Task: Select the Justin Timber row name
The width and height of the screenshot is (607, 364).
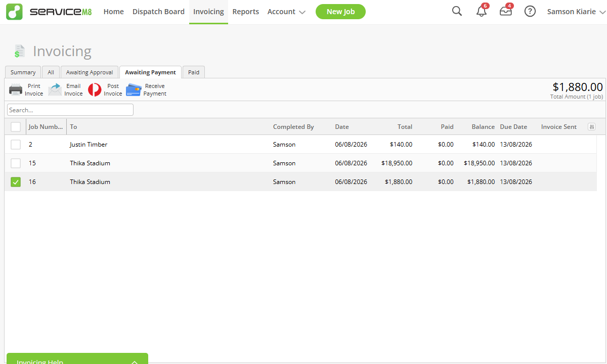Action: point(89,145)
